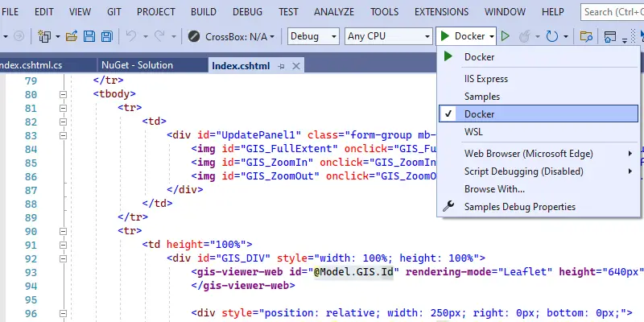Open the Debug configuration dropdown
Screen dimensions: 644x322
(313, 36)
